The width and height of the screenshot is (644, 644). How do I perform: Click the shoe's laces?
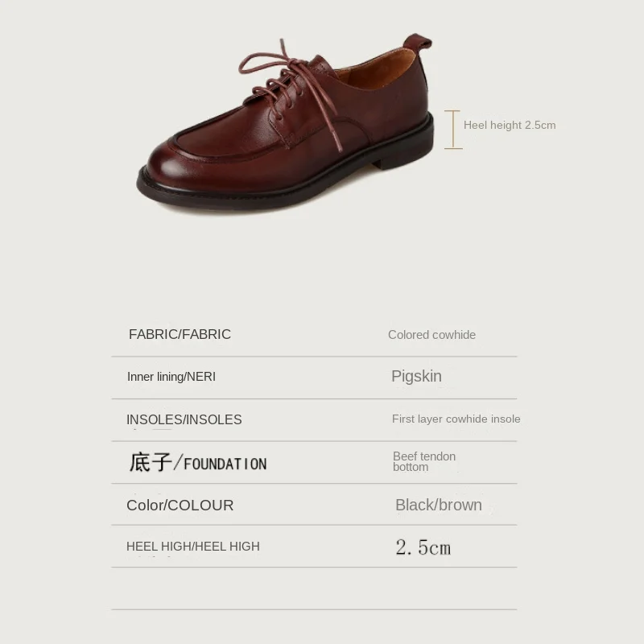[x=287, y=86]
